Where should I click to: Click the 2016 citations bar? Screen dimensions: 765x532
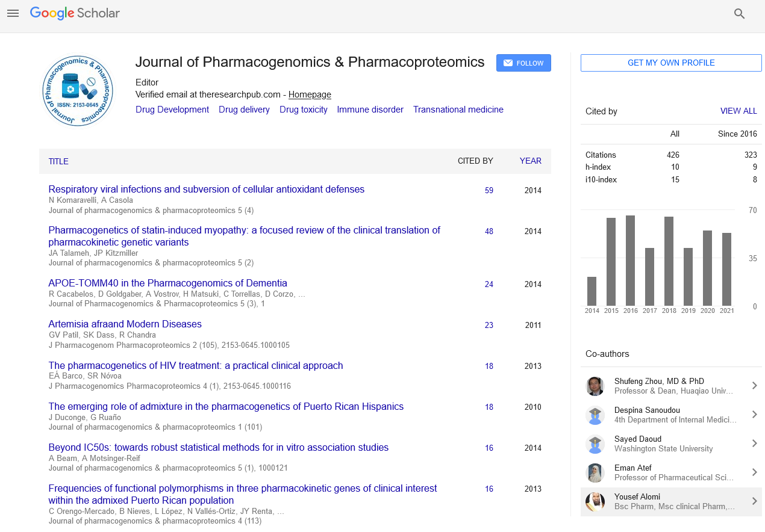point(630,261)
